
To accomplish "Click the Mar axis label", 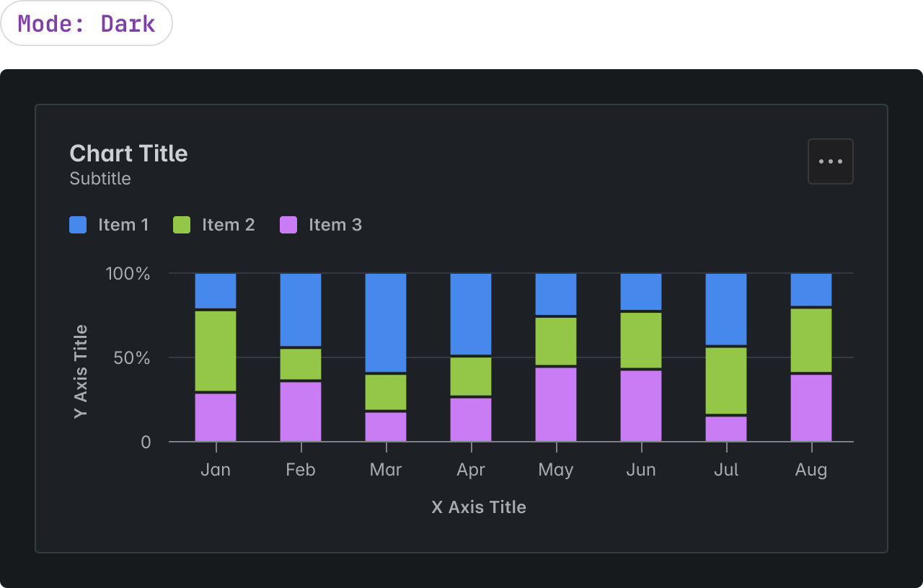I will pyautogui.click(x=385, y=469).
